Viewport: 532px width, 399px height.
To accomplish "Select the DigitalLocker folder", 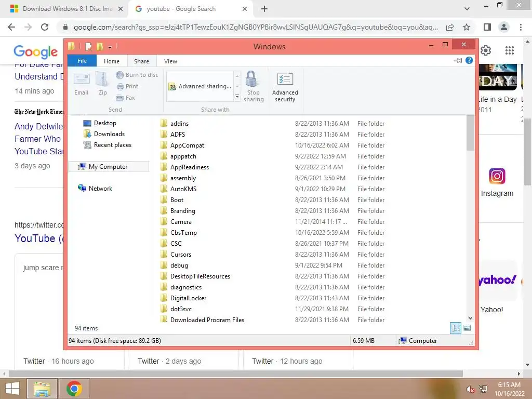I will coord(188,298).
